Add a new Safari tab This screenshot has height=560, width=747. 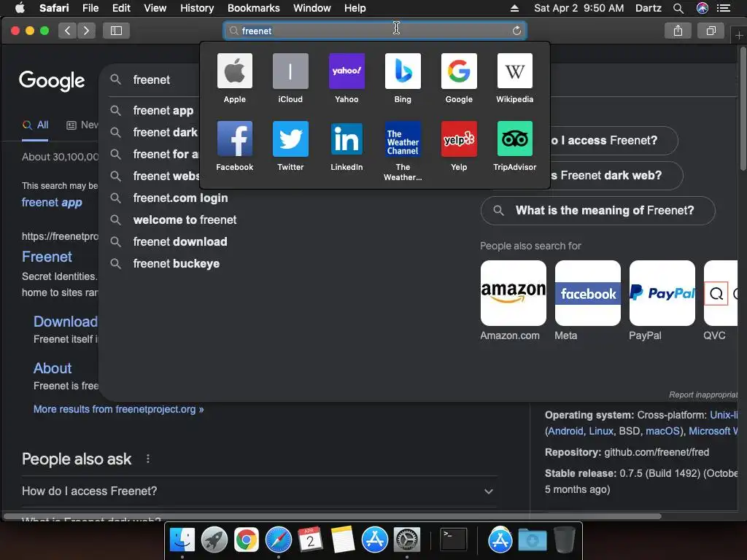739,35
